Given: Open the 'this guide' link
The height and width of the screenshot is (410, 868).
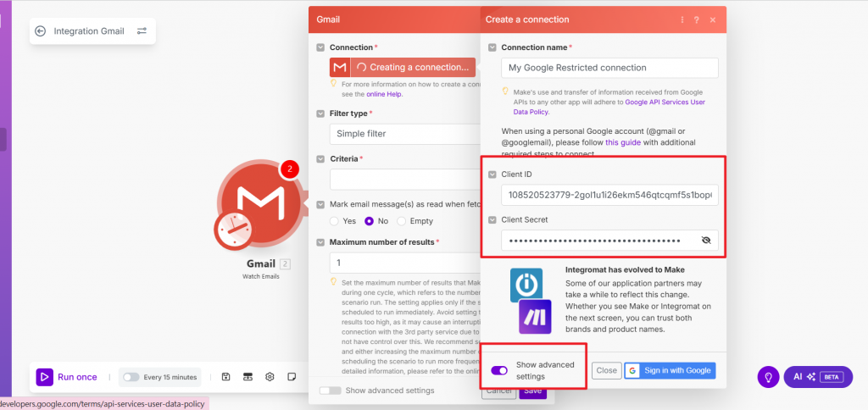Looking at the screenshot, I should pyautogui.click(x=623, y=142).
